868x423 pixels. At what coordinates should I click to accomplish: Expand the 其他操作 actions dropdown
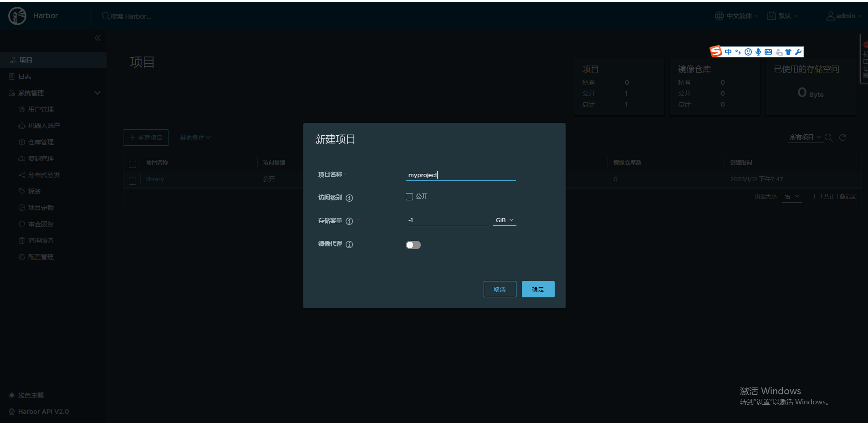coord(195,138)
